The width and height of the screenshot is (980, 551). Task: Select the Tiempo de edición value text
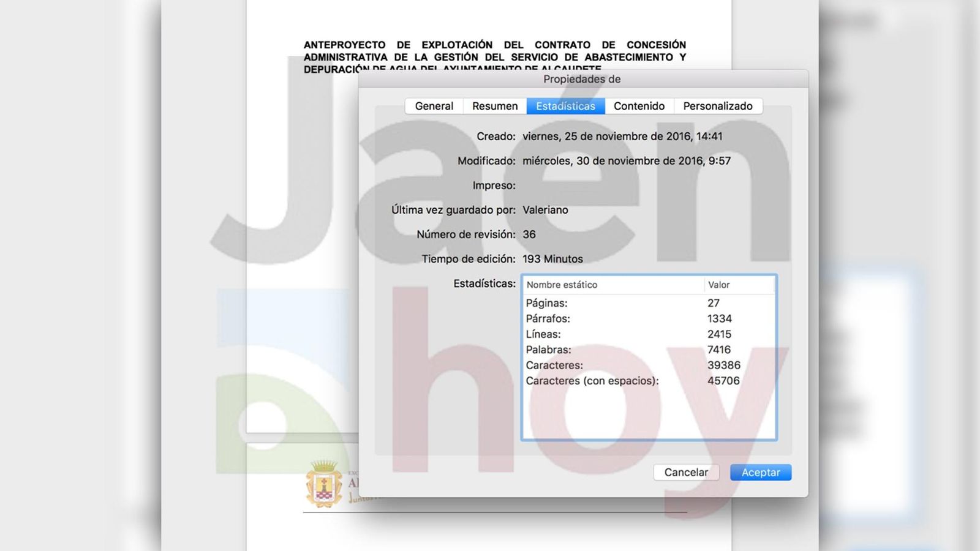(552, 258)
